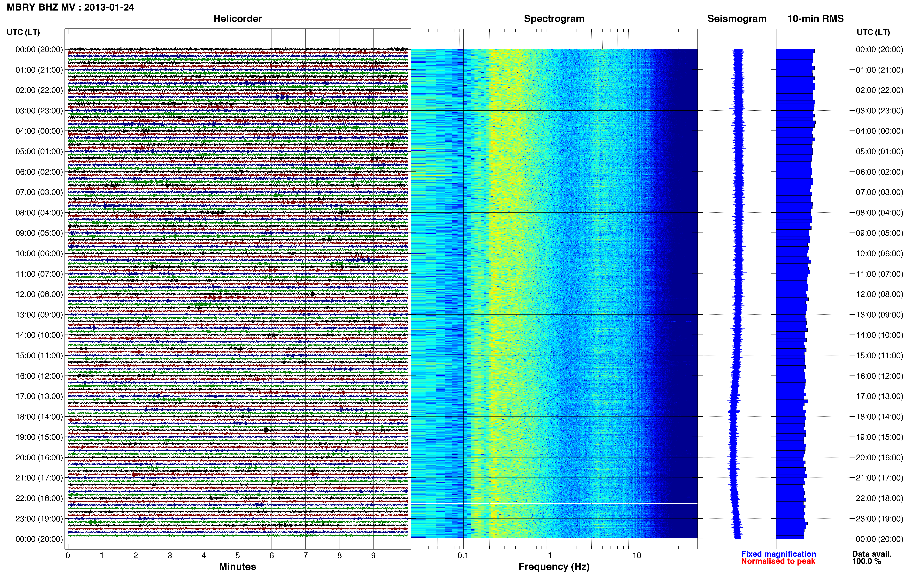Click the '4' tick on the Minutes axis
Viewport: 924px width, 578px height.
(x=204, y=556)
